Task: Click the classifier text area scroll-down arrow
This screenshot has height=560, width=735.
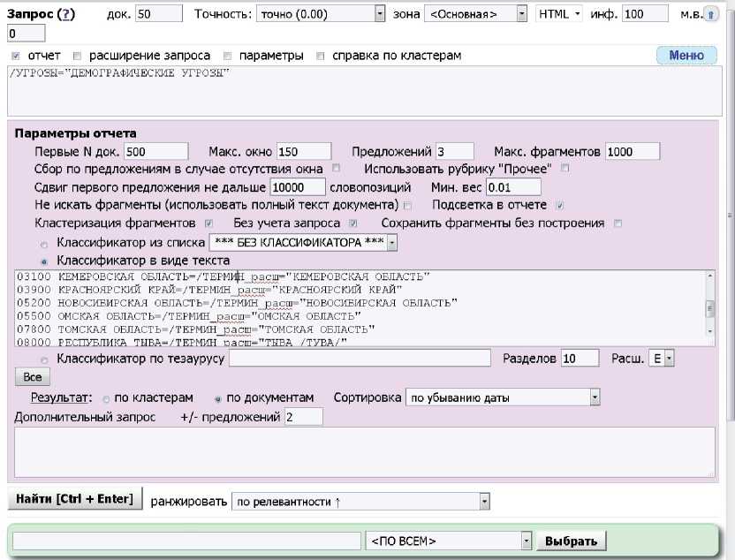Action: tap(708, 329)
